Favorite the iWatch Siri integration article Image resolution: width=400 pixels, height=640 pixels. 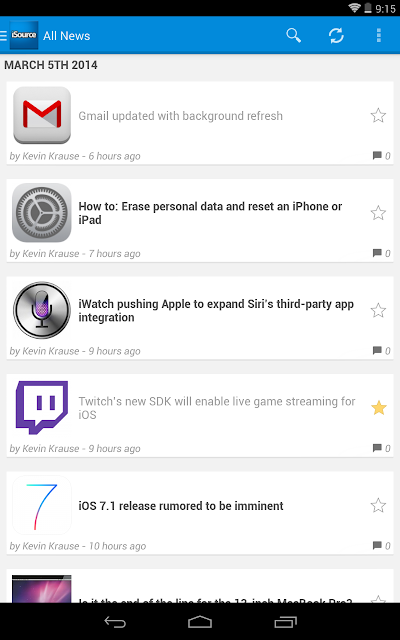coord(378,311)
